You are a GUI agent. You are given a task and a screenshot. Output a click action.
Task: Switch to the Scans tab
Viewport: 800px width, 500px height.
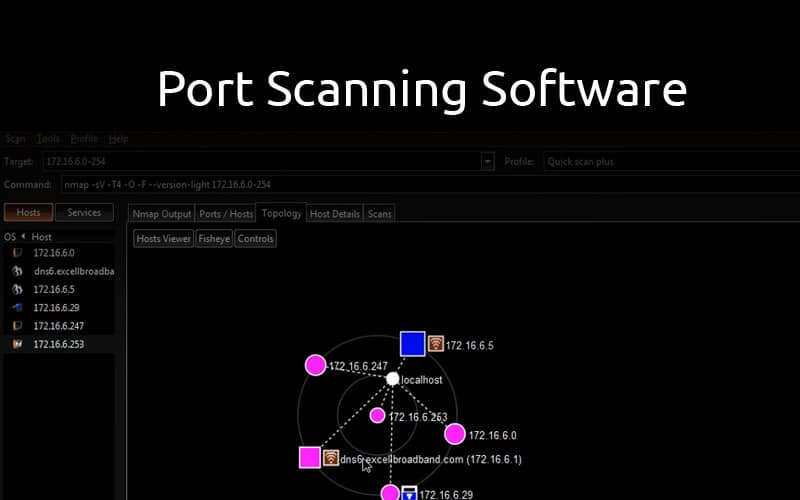click(x=379, y=214)
